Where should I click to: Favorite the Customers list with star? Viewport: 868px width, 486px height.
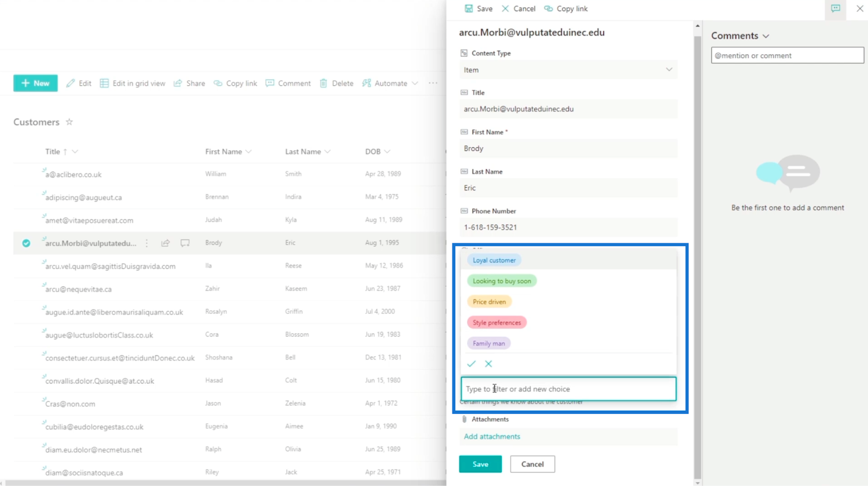(x=69, y=122)
